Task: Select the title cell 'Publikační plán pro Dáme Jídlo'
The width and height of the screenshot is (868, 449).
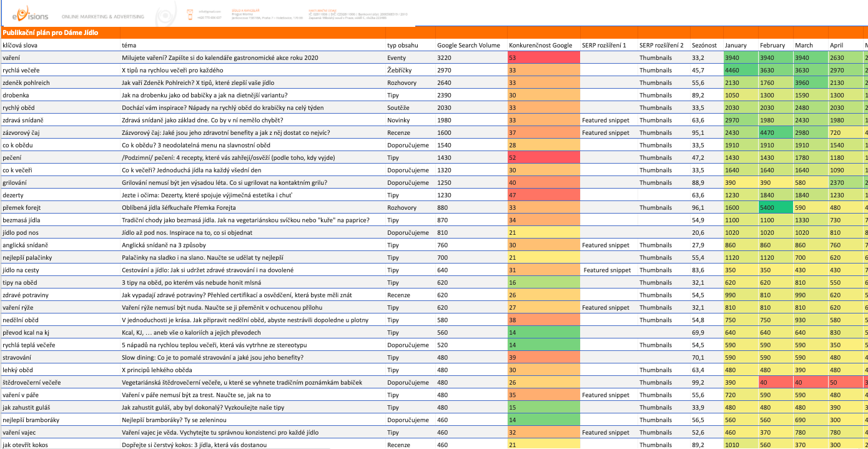Action: pyautogui.click(x=60, y=33)
